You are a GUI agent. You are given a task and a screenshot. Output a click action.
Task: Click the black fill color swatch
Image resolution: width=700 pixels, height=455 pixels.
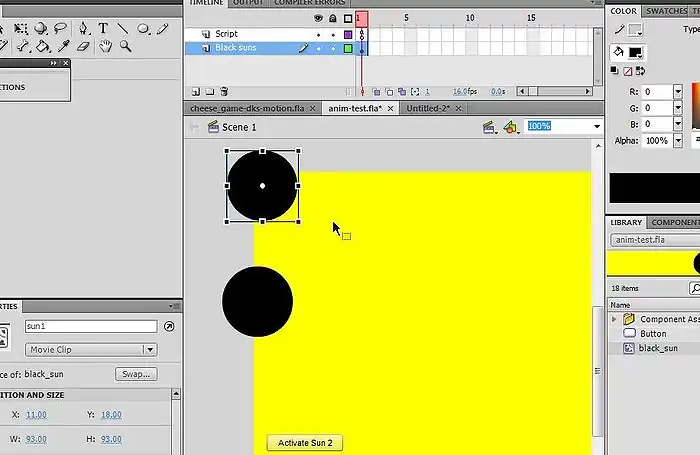636,53
